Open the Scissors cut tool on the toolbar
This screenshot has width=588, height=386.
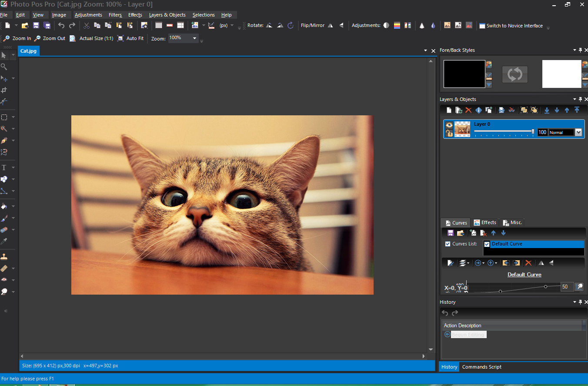tap(86, 25)
